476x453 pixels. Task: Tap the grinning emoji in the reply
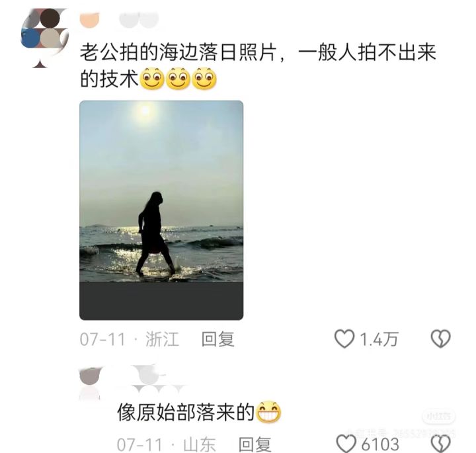point(269,413)
